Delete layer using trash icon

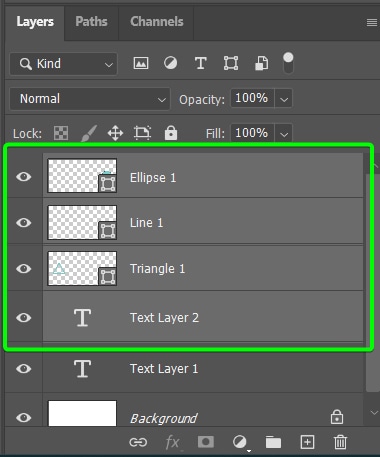340,442
